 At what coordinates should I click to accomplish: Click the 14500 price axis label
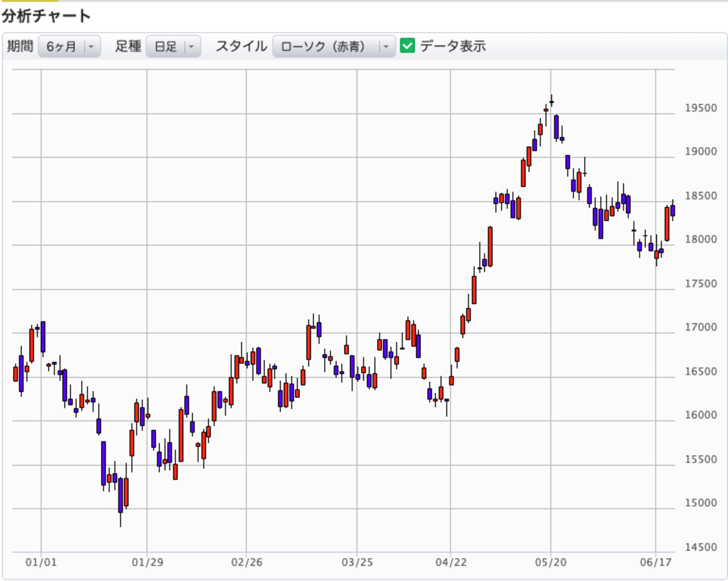click(x=701, y=547)
